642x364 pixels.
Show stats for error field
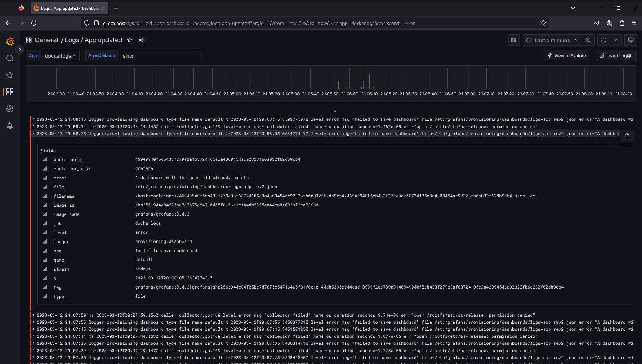click(45, 178)
